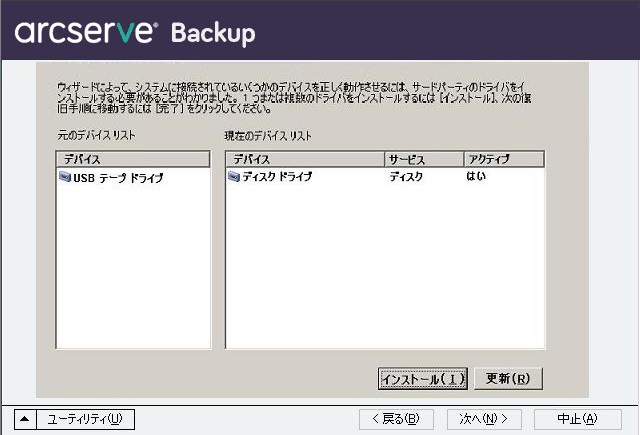Go back with the 戻る(B) button
Image resolution: width=640 pixels, height=435 pixels.
tap(396, 419)
